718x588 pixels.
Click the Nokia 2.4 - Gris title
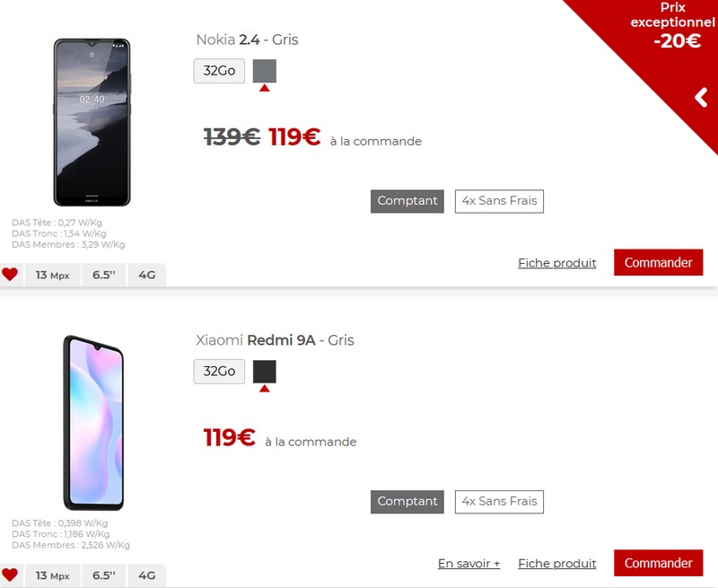pyautogui.click(x=248, y=39)
